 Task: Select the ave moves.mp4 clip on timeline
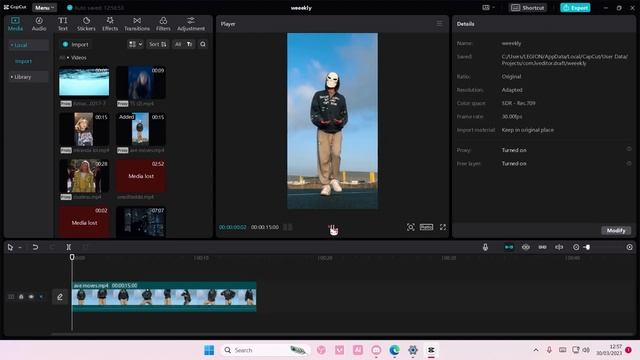164,297
